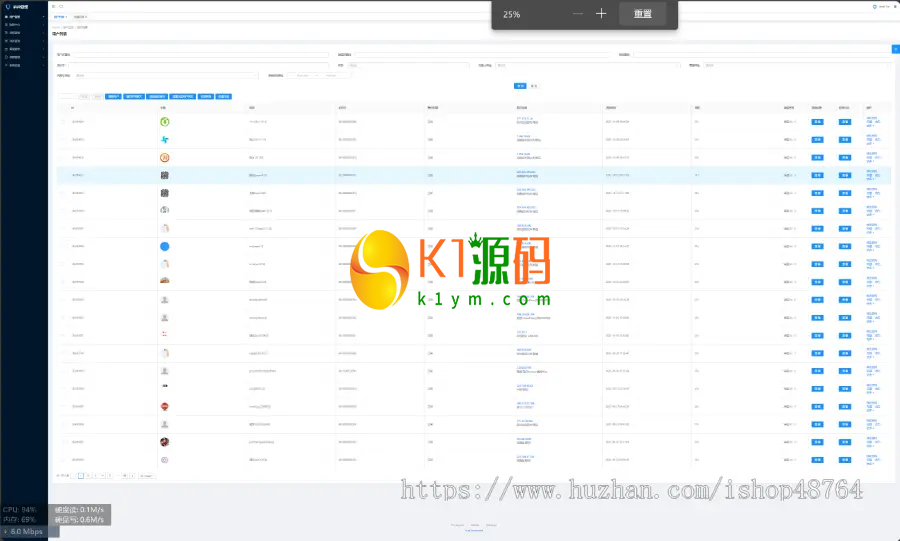Click the small blue tab on right edge
900x541 pixels.
tap(895, 49)
